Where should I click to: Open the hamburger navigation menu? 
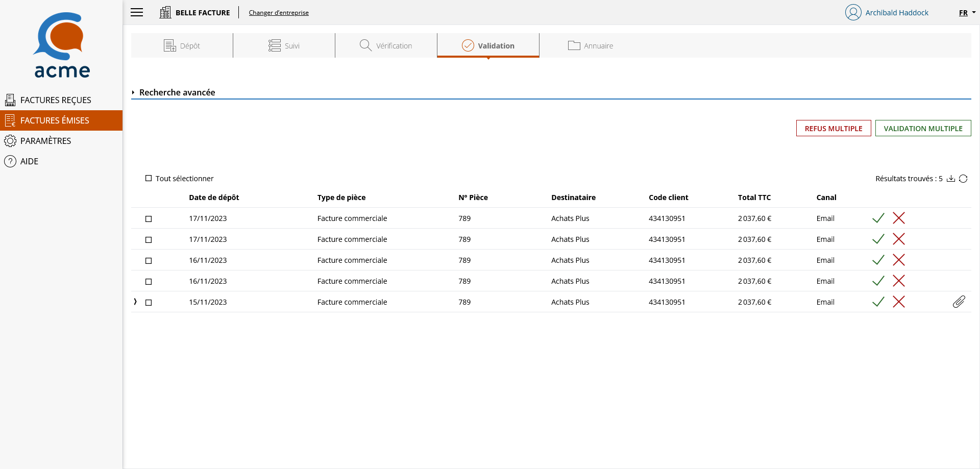(137, 12)
